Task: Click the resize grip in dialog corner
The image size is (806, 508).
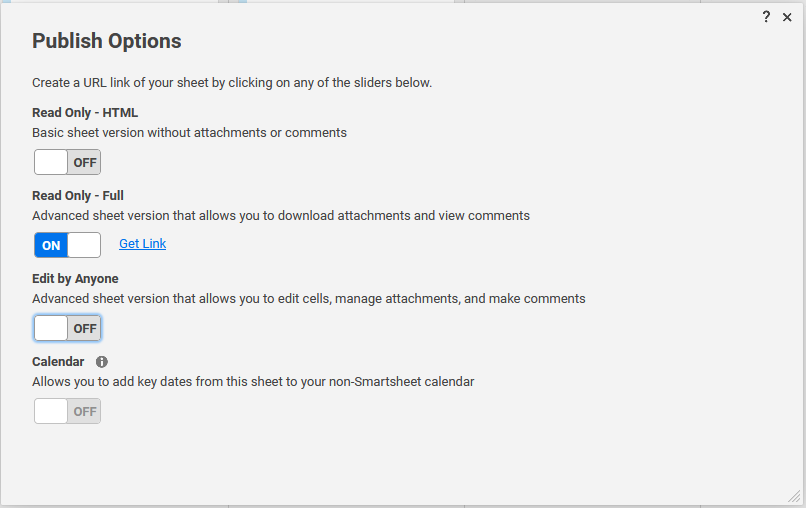Action: [x=794, y=496]
